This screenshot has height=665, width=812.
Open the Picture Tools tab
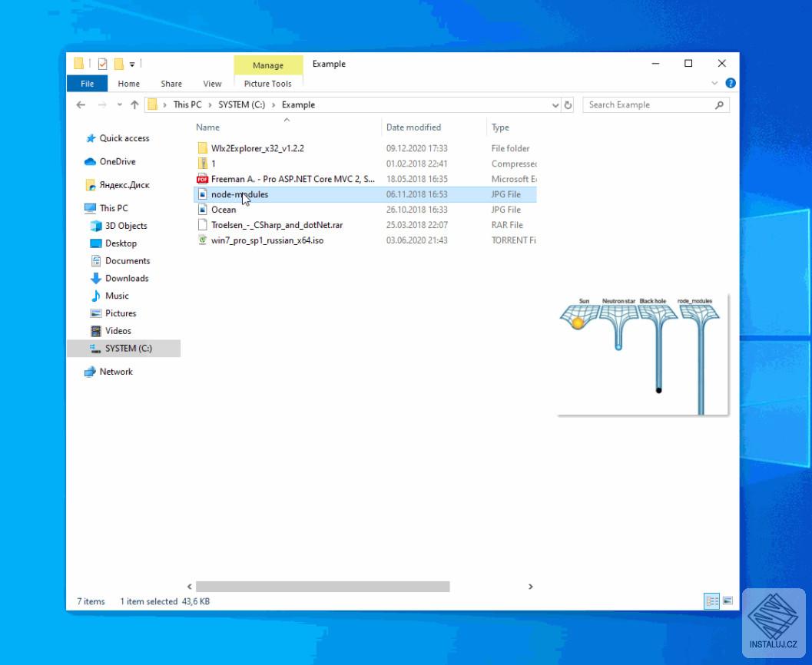click(268, 84)
